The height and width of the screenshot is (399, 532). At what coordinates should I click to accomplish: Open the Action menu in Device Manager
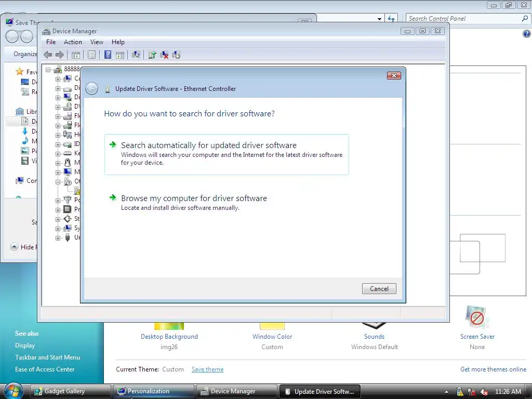pos(73,42)
